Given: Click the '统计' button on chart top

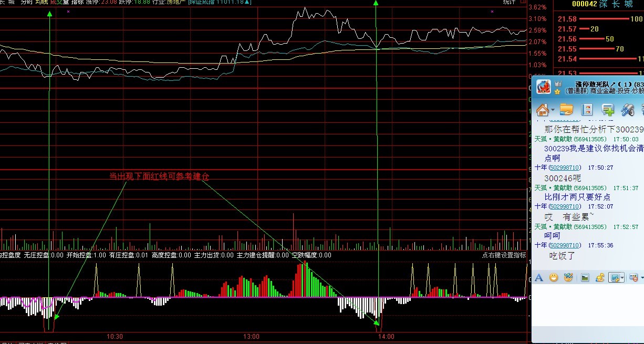Looking at the screenshot, I should pyautogui.click(x=509, y=2).
